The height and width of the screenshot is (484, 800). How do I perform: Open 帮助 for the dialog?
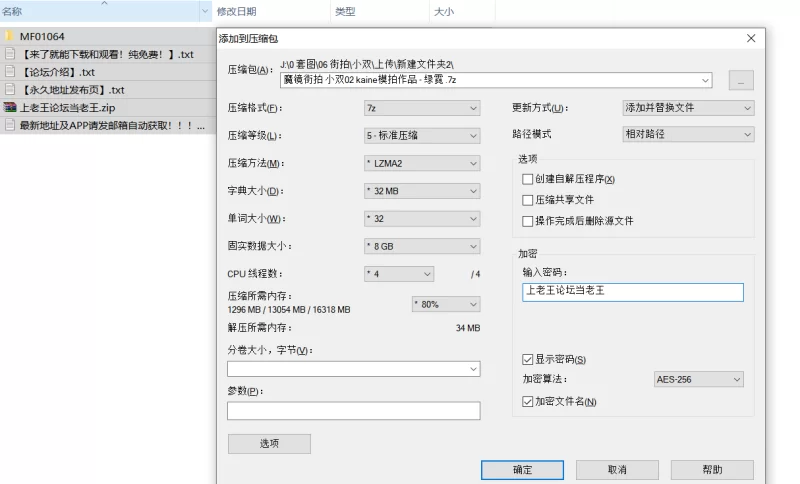tap(712, 470)
